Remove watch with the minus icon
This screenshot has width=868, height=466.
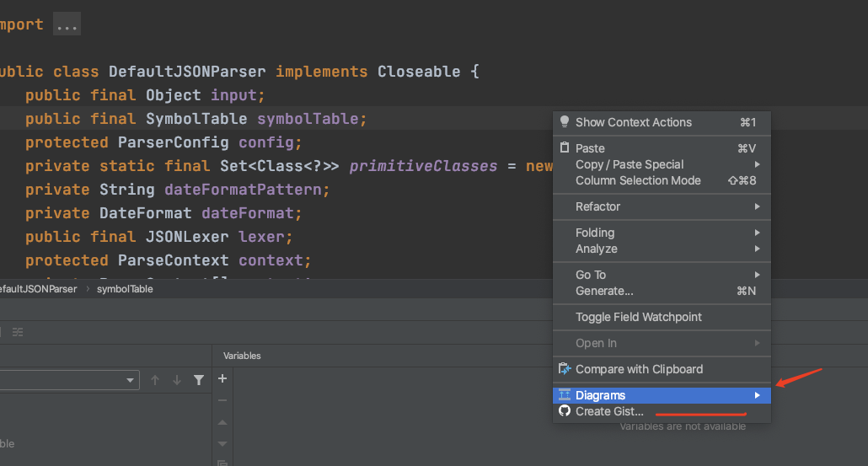click(222, 400)
